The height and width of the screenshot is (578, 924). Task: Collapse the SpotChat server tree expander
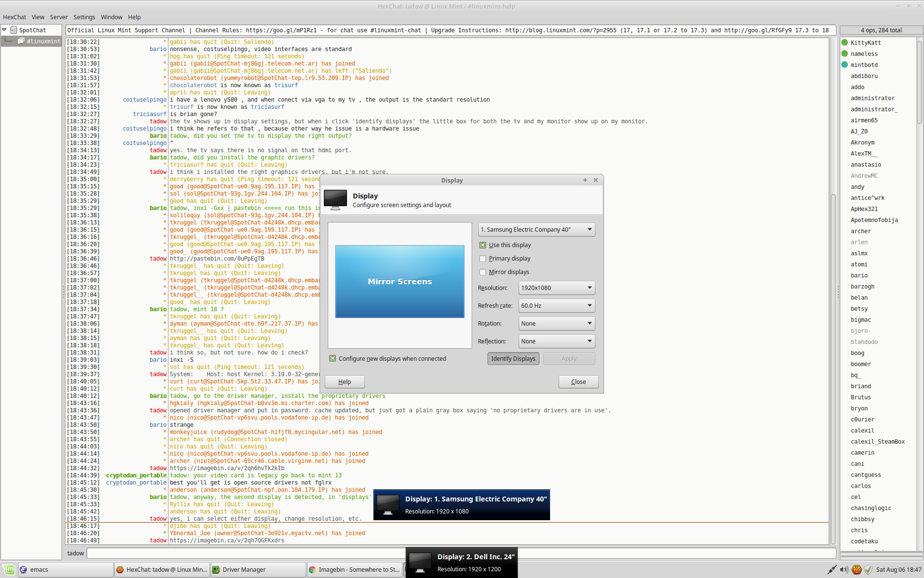pyautogui.click(x=4, y=30)
